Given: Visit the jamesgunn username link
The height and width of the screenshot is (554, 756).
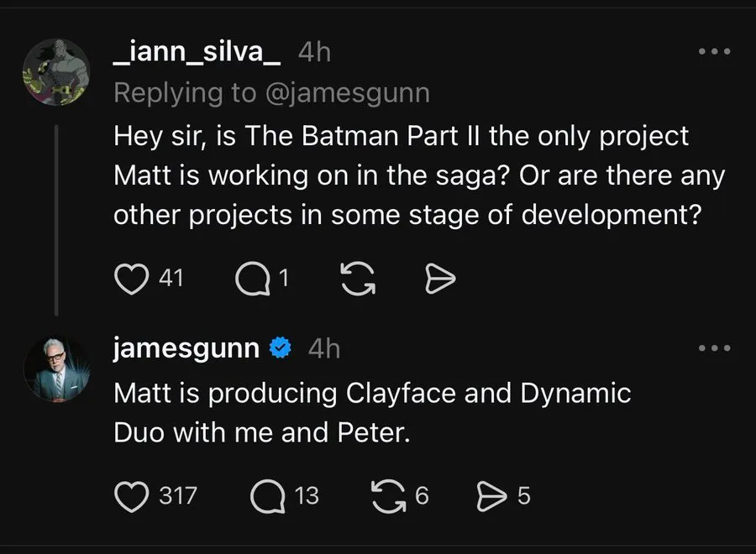Looking at the screenshot, I should coord(186,348).
